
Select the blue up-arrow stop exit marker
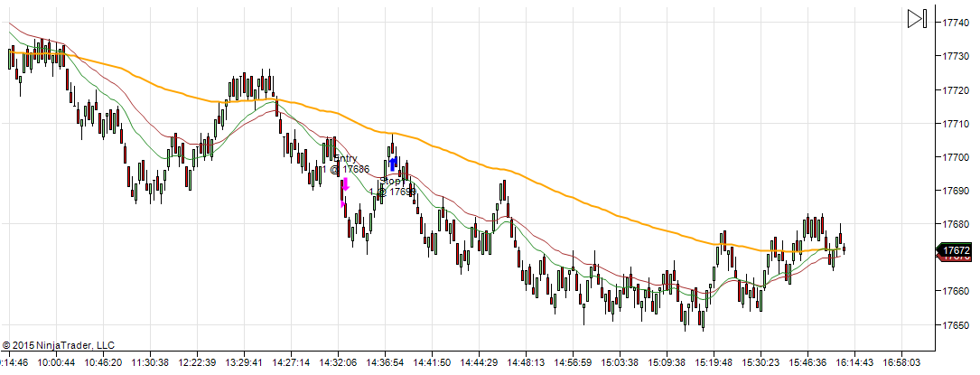(393, 164)
